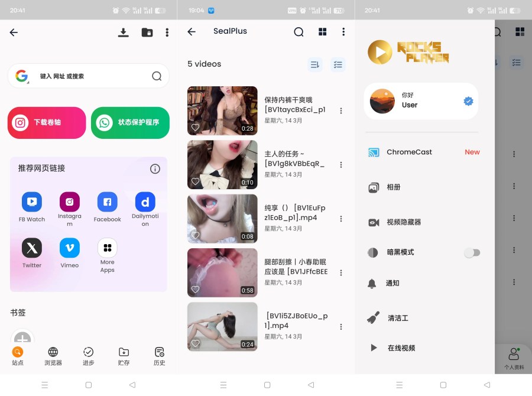Screen dimensions: 532x396
Task: Open the sort options next to 5 videos
Action: (314, 64)
